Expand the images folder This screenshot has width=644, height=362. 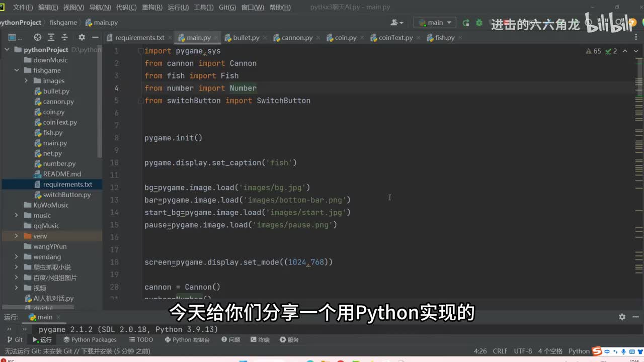pyautogui.click(x=26, y=81)
